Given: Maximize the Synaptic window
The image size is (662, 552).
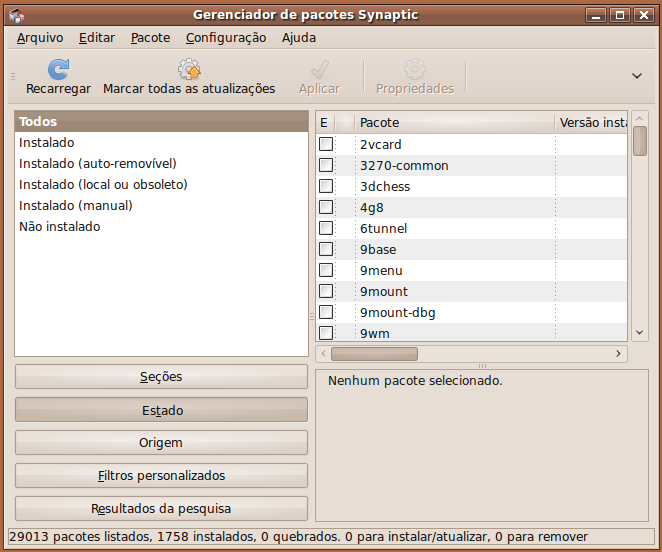Looking at the screenshot, I should tap(620, 16).
